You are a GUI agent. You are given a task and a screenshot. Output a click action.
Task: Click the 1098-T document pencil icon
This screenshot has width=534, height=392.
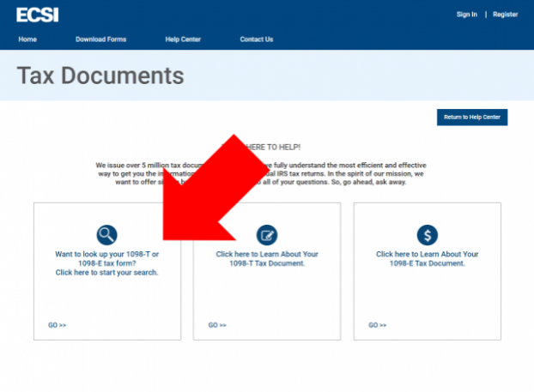click(x=267, y=234)
